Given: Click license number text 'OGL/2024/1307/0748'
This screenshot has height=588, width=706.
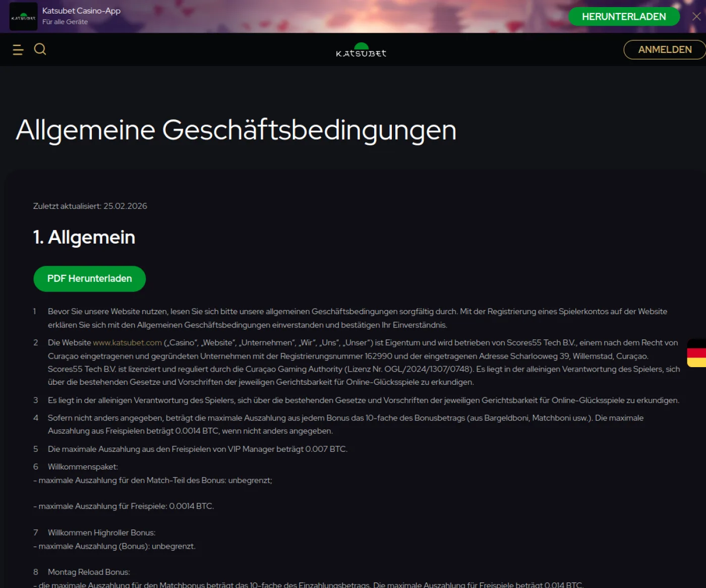Looking at the screenshot, I should coord(428,369).
